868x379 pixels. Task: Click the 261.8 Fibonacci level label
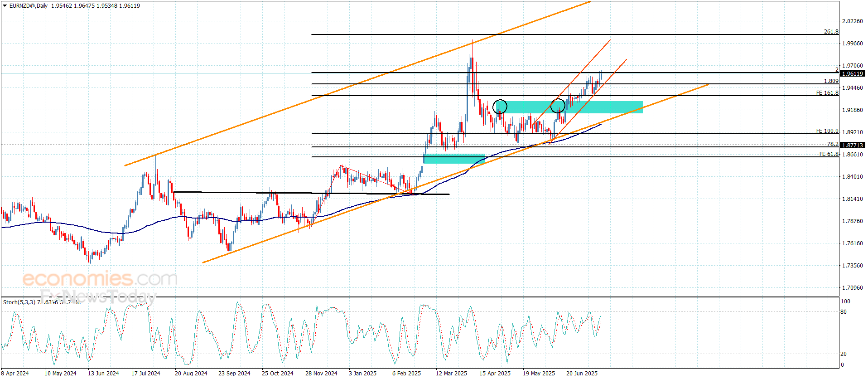[x=831, y=32]
